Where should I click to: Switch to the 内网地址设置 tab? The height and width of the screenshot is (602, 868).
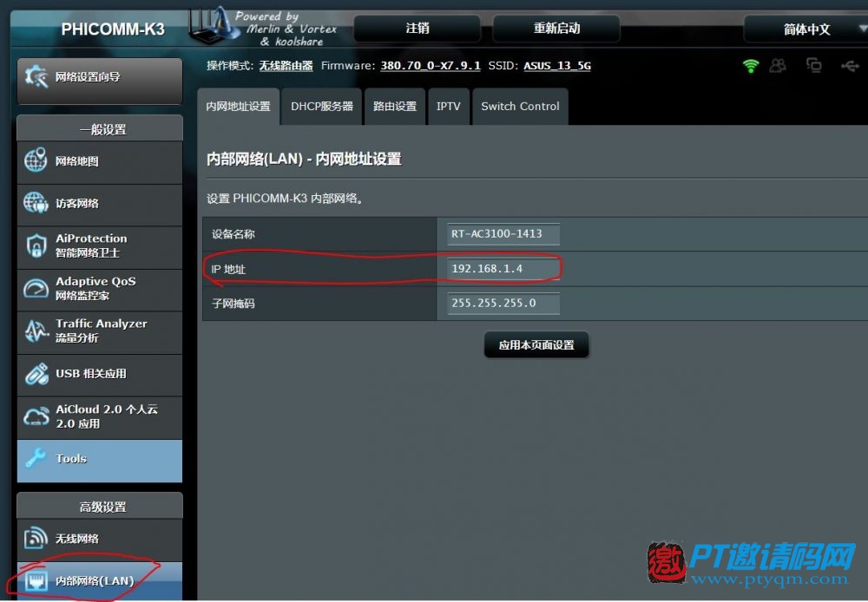coord(238,106)
